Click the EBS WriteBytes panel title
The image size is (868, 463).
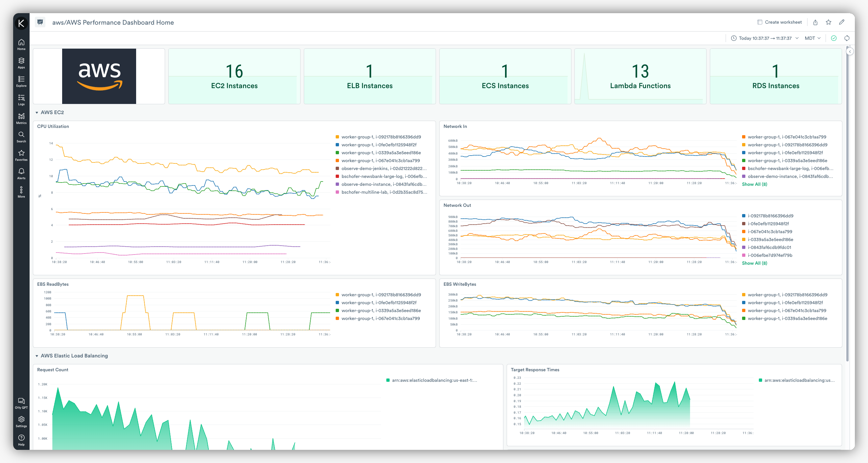coord(460,284)
